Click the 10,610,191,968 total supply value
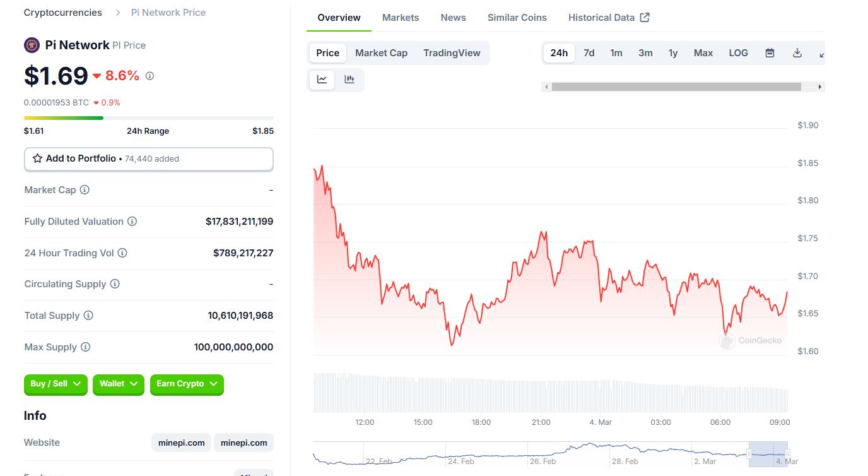This screenshot has width=868, height=476. (240, 316)
